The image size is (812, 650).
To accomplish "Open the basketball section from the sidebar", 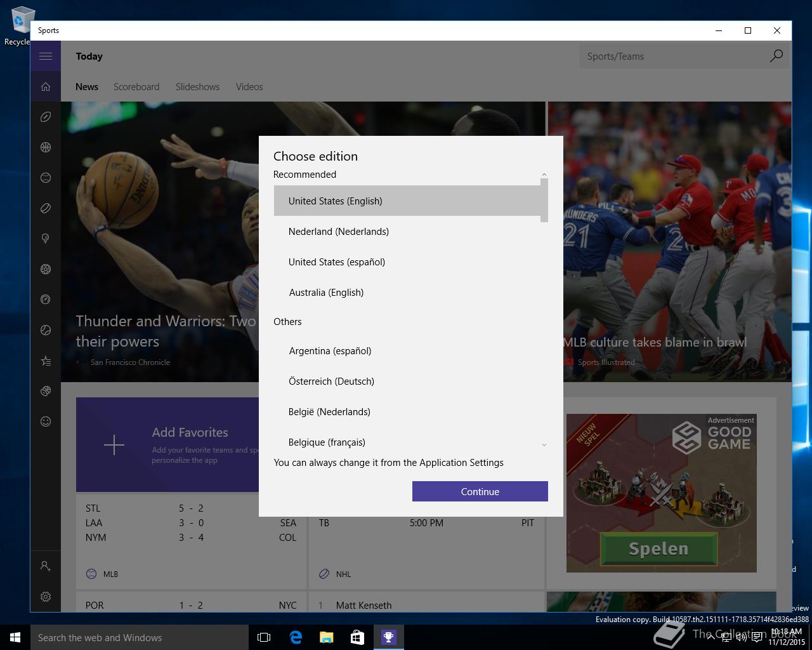I will click(46, 147).
